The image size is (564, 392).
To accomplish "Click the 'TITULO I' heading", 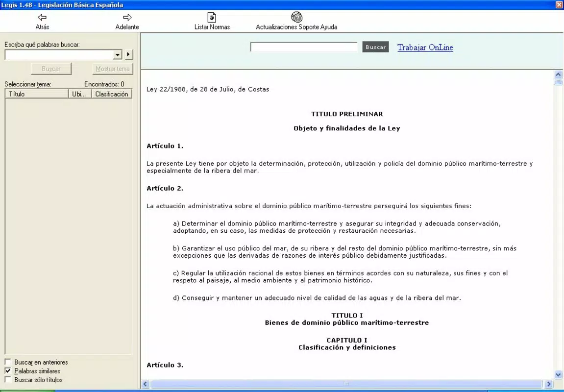I will pyautogui.click(x=347, y=316).
